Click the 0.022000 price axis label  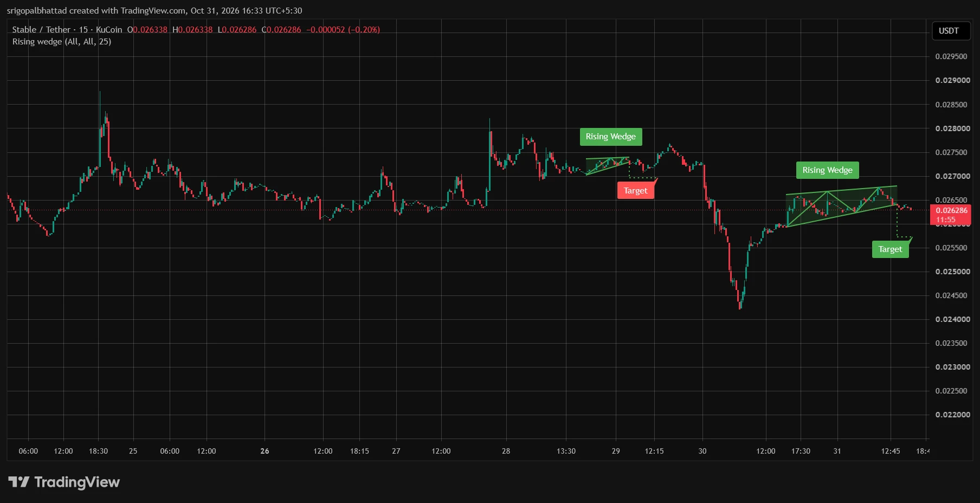point(952,415)
